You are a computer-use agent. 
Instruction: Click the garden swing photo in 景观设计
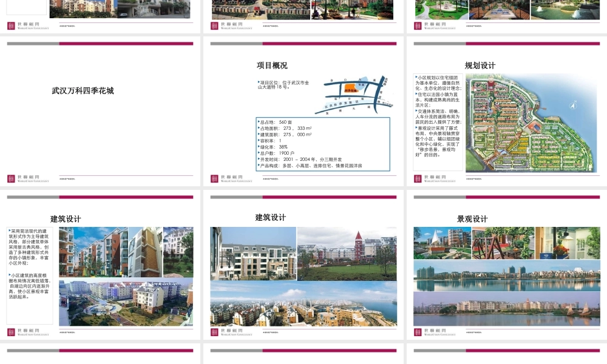pyautogui.click(x=503, y=243)
